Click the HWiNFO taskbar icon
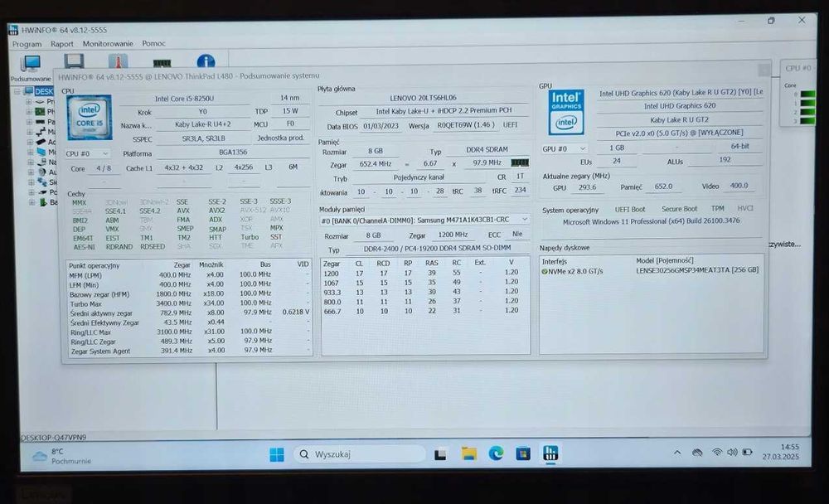 (x=550, y=453)
